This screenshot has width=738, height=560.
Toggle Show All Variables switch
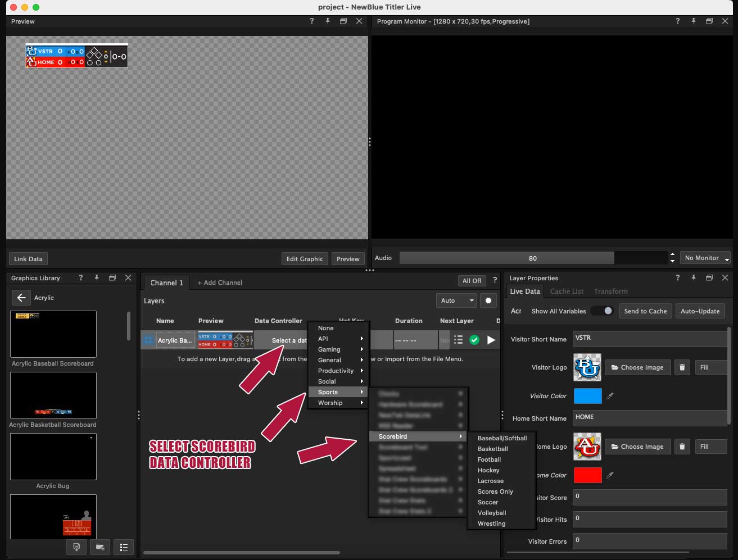click(x=602, y=311)
